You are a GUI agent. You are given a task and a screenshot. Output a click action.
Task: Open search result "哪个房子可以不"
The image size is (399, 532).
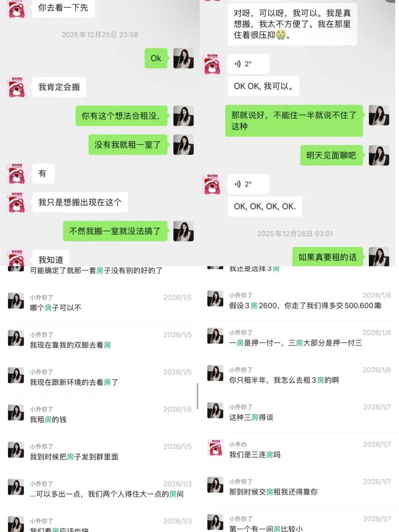[100, 303]
